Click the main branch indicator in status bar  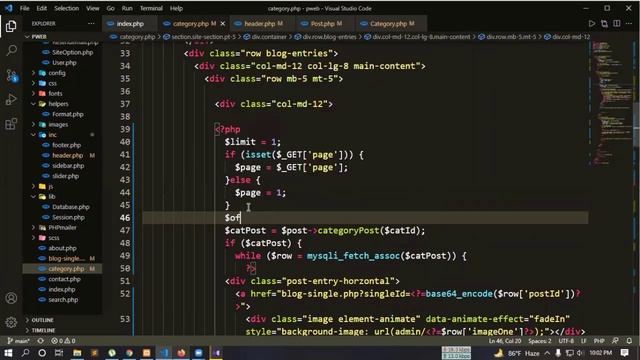pyautogui.click(x=18, y=341)
